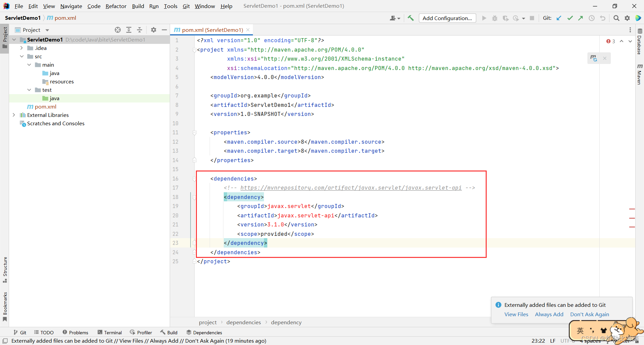
Task: Commit changes via green checkmark icon
Action: (x=570, y=18)
